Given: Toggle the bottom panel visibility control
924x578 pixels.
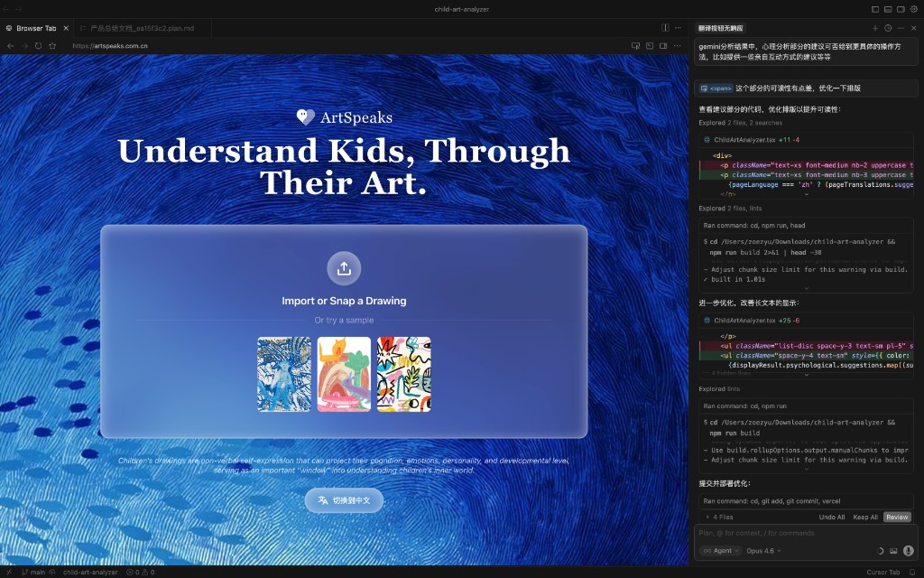Looking at the screenshot, I should click(888, 9).
